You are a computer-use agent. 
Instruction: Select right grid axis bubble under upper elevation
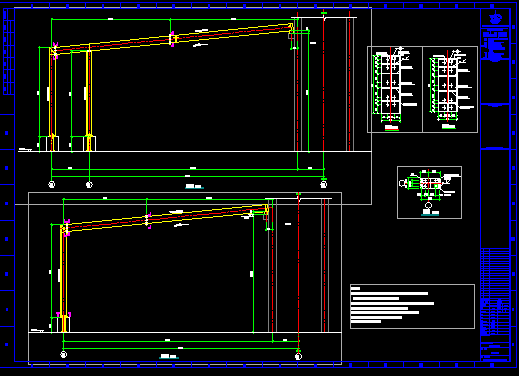[323, 184]
